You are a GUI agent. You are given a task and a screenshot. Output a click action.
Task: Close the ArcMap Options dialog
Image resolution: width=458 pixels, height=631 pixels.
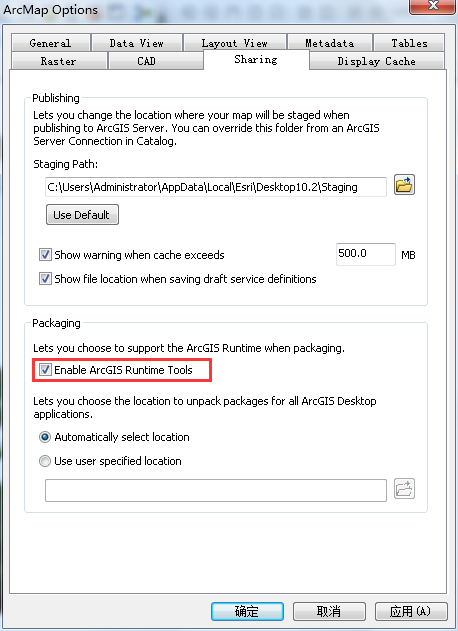tap(432, 6)
